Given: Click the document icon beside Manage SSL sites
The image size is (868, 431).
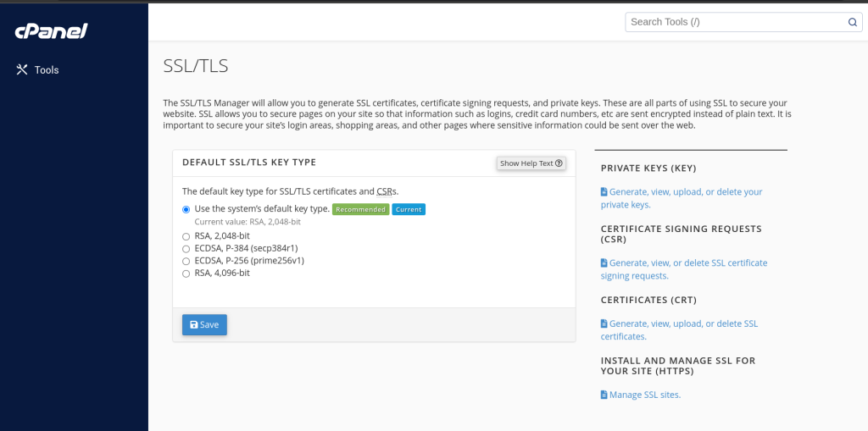Looking at the screenshot, I should [604, 395].
